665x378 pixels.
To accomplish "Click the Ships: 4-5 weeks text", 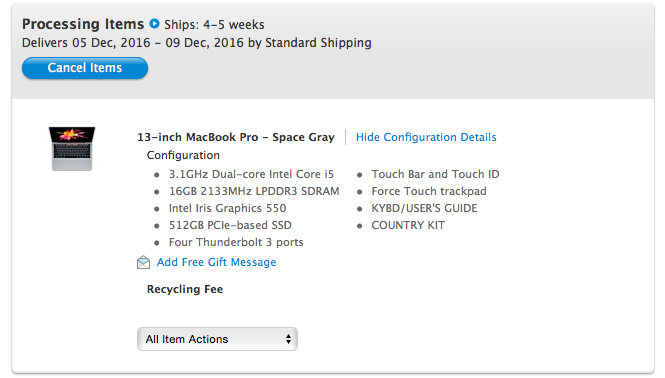I will click(x=214, y=25).
